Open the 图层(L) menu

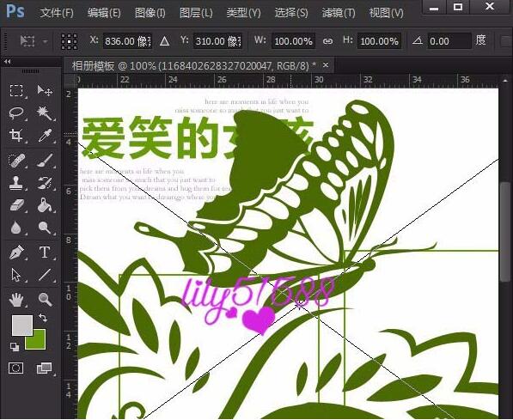coord(196,13)
